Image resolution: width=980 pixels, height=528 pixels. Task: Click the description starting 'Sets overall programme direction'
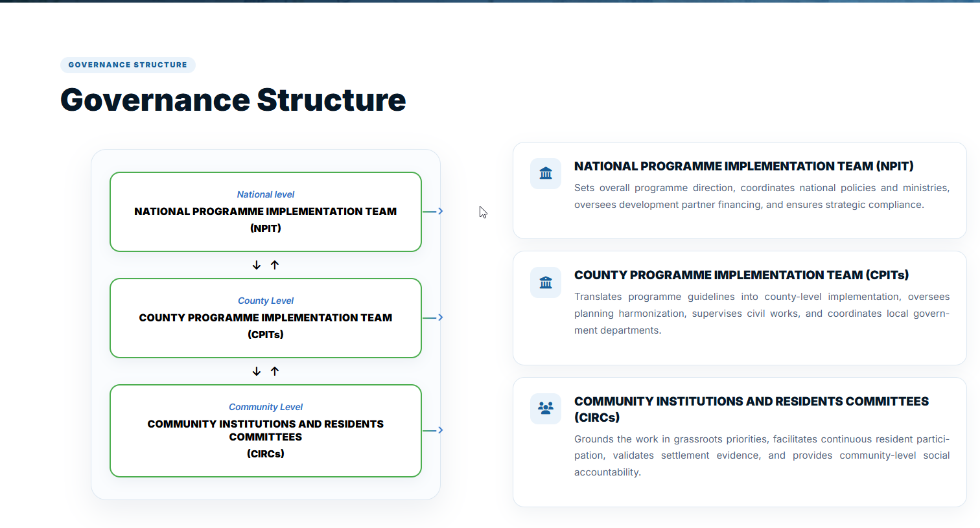click(762, 196)
